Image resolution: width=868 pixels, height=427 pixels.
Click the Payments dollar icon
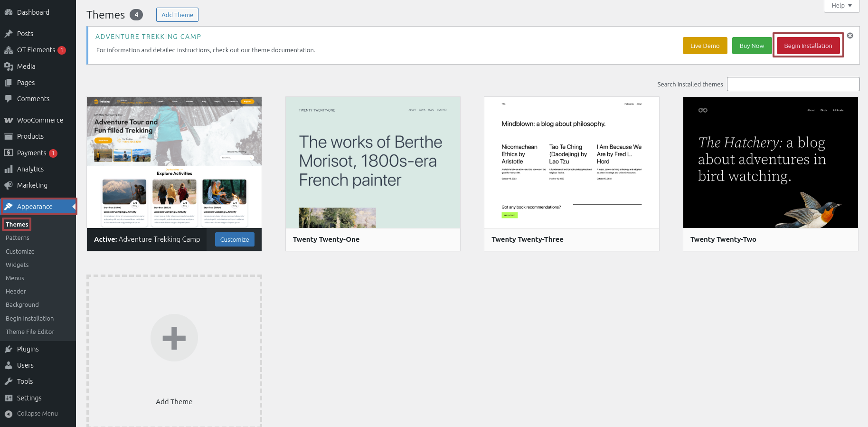pyautogui.click(x=9, y=152)
